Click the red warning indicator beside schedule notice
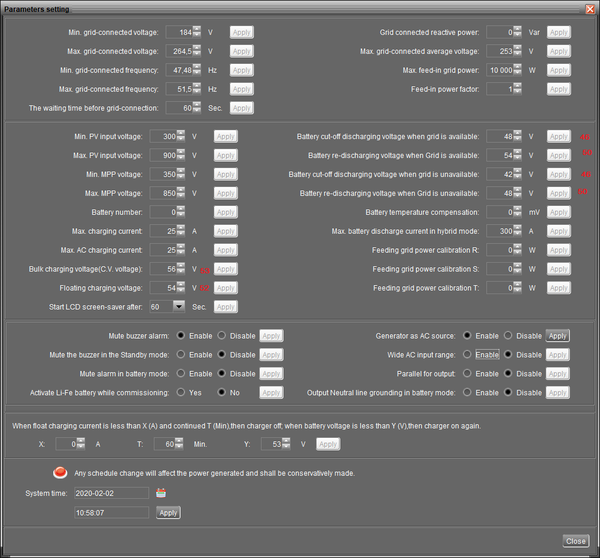This screenshot has width=600, height=558. click(x=60, y=473)
